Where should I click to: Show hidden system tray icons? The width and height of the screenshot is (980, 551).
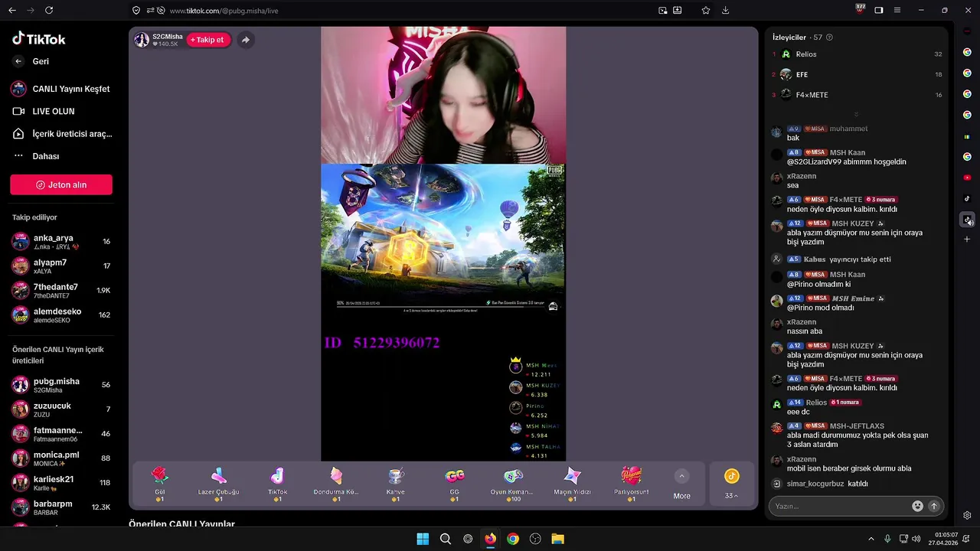871,539
